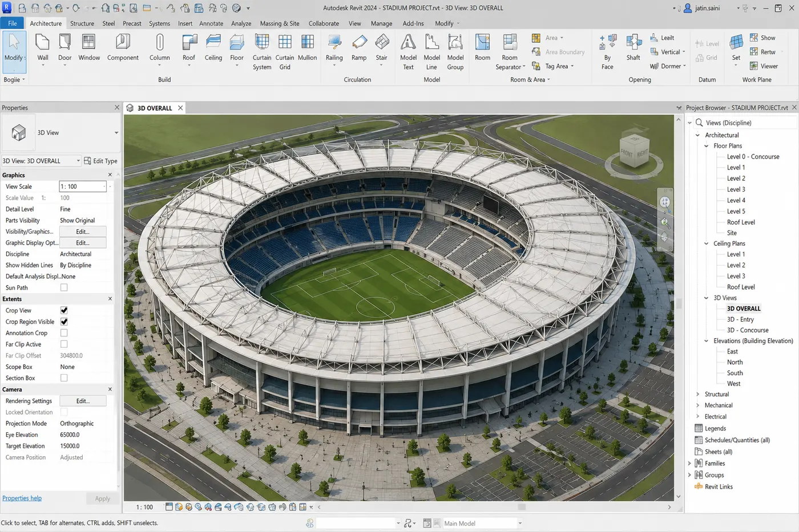The image size is (799, 532).
Task: Select the Ceiling tool
Action: click(x=213, y=48)
